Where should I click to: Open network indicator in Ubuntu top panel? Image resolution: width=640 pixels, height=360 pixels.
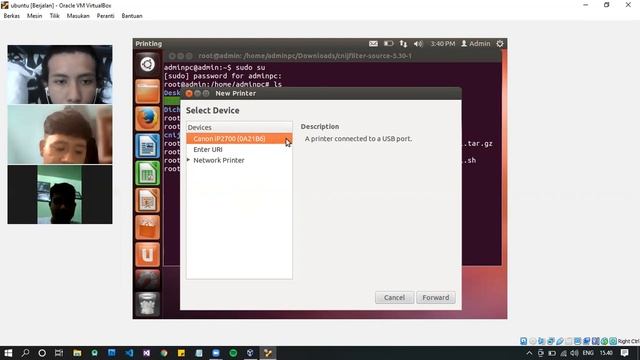click(403, 44)
